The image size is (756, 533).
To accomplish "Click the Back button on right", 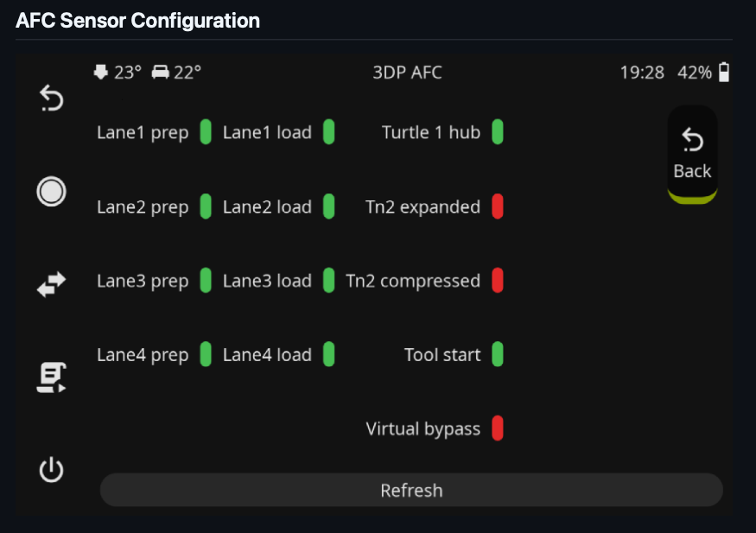I will [692, 155].
